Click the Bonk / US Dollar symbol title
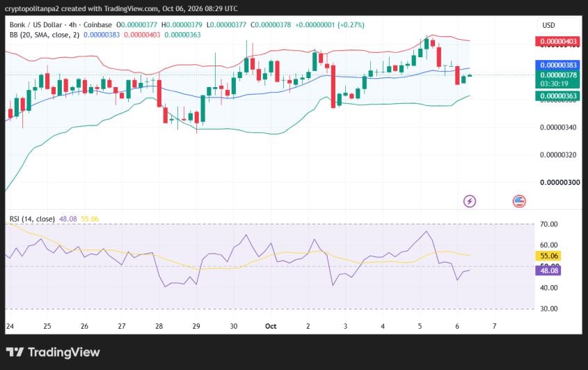The image size is (588, 370). pyautogui.click(x=35, y=25)
